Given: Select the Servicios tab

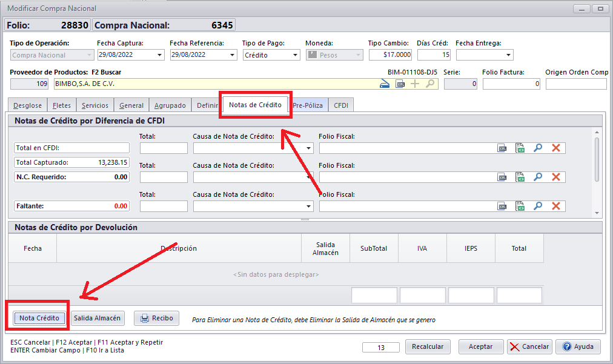Looking at the screenshot, I should [94, 105].
